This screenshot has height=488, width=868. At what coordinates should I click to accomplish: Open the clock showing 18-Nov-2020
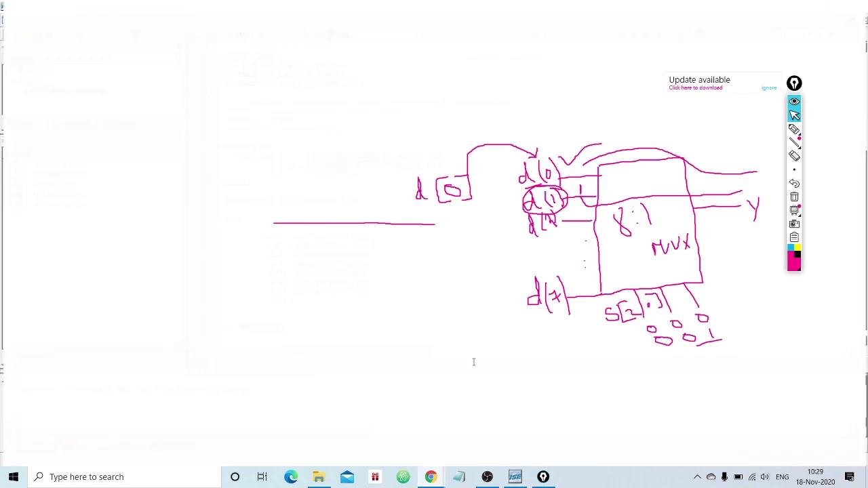815,476
